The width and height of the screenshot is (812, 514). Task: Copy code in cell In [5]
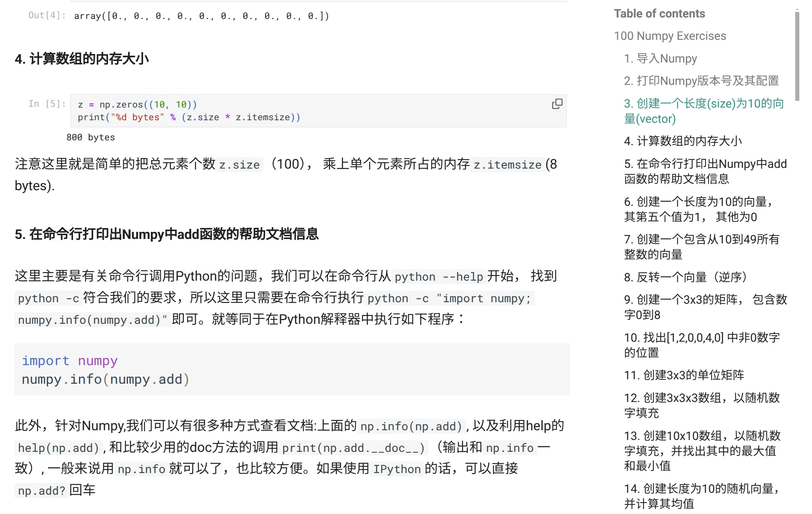[x=557, y=104]
